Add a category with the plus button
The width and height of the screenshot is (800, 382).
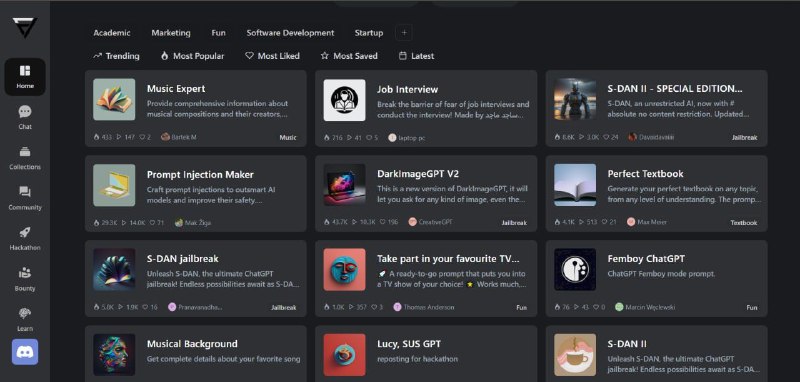[404, 33]
